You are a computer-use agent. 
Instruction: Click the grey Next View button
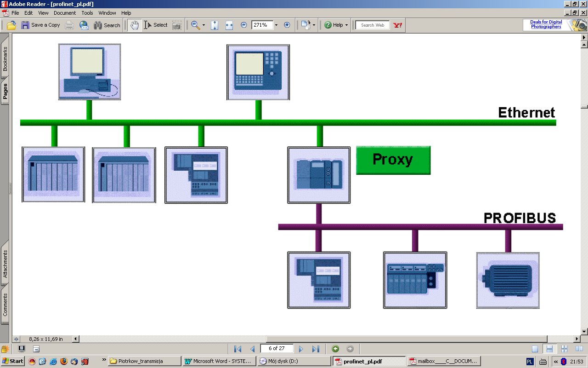click(x=350, y=349)
